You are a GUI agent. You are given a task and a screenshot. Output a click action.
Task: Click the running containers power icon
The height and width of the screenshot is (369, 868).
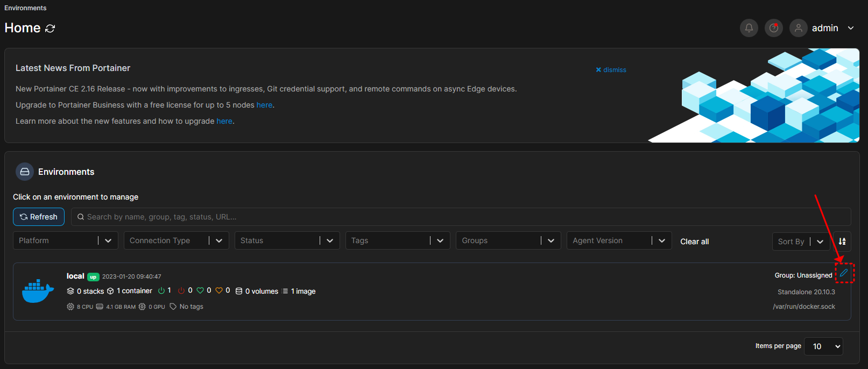pyautogui.click(x=161, y=290)
